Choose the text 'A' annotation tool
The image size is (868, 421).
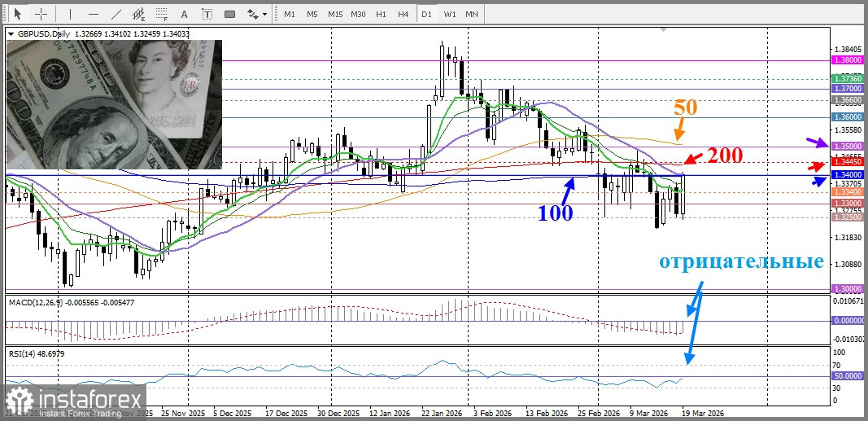click(184, 14)
